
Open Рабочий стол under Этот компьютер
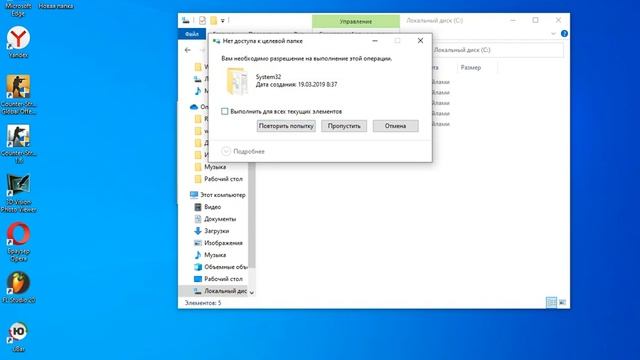218,279
